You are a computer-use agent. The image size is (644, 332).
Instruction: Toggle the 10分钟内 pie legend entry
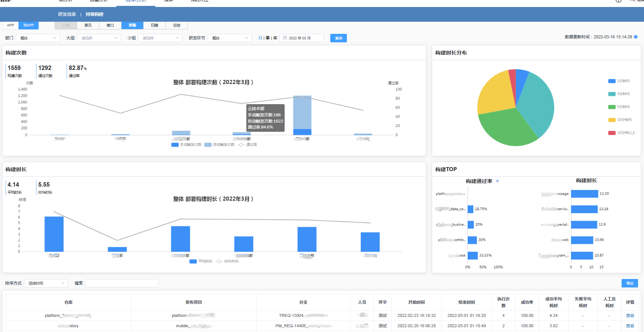pos(620,120)
